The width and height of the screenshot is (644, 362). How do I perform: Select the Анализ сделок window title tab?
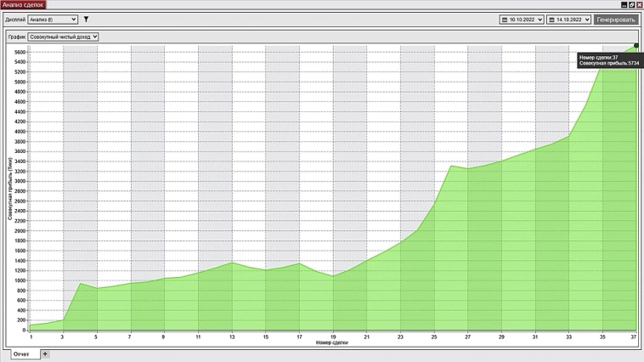(x=23, y=4)
